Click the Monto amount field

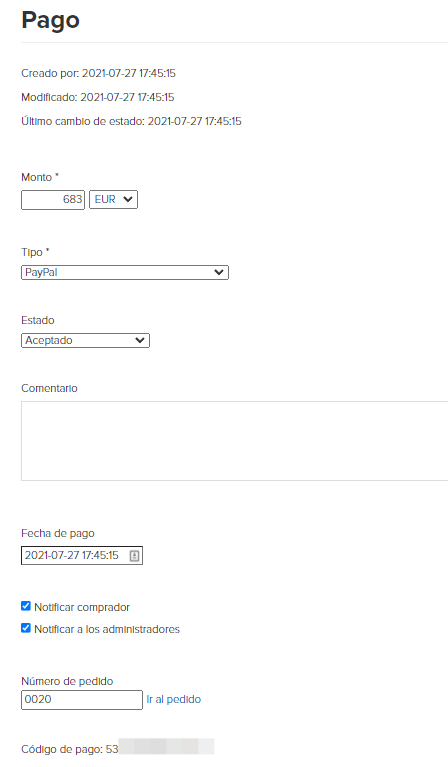(53, 200)
